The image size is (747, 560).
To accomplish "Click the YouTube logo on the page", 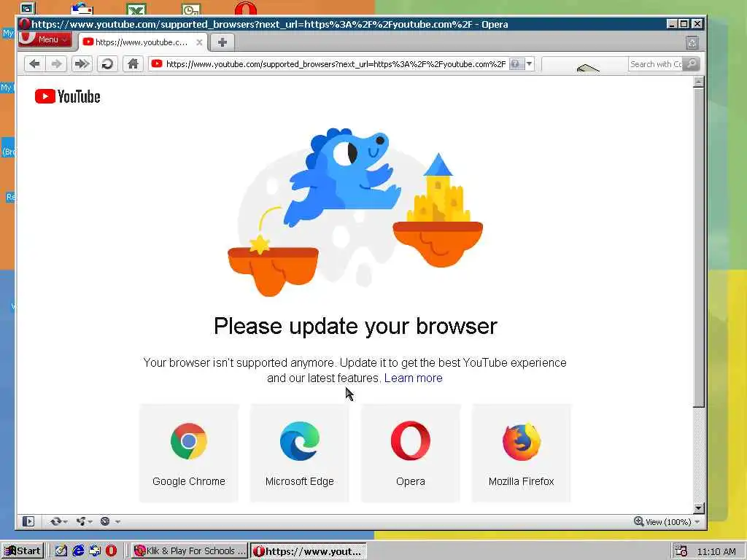I will (x=68, y=97).
